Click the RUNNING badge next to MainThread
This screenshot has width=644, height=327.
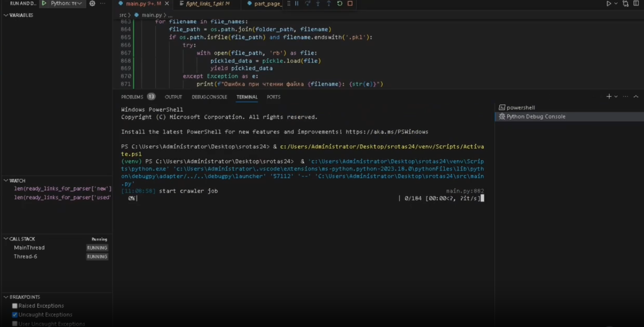(97, 248)
